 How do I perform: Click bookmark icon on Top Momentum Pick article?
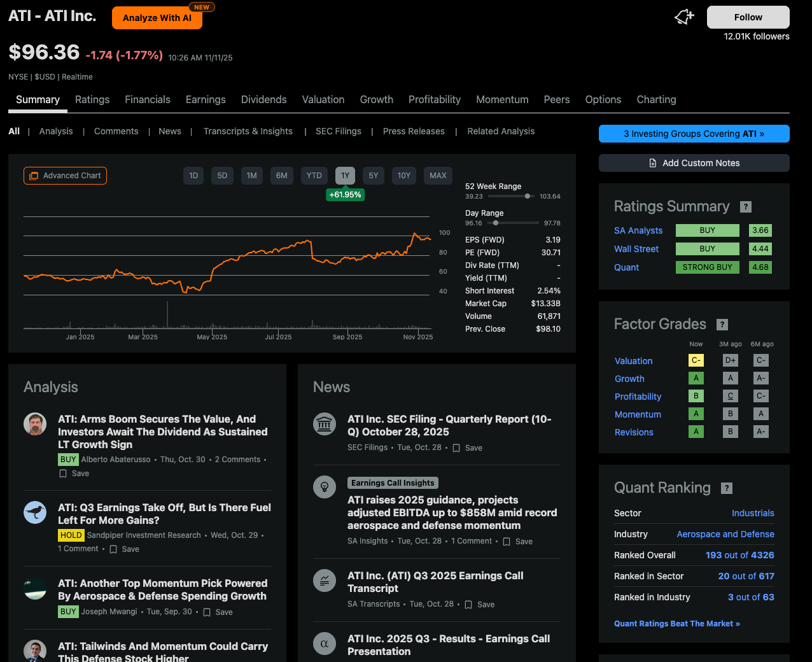(x=207, y=612)
